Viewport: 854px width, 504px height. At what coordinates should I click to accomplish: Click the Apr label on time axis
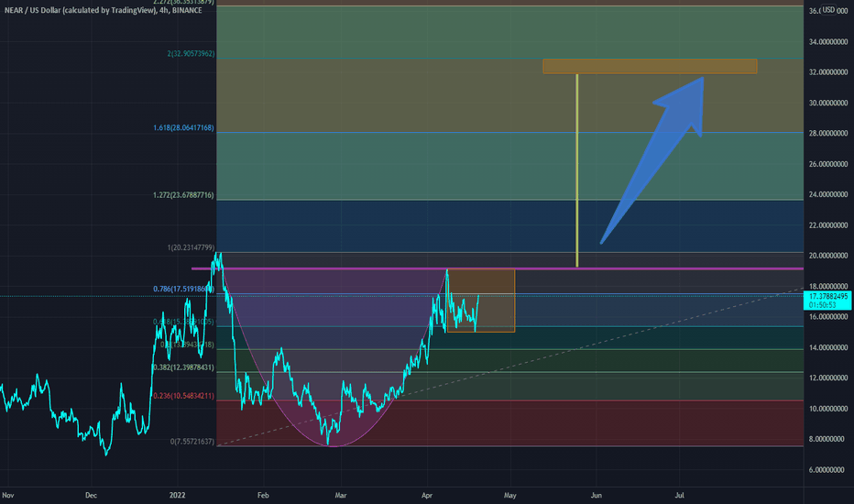tap(427, 495)
